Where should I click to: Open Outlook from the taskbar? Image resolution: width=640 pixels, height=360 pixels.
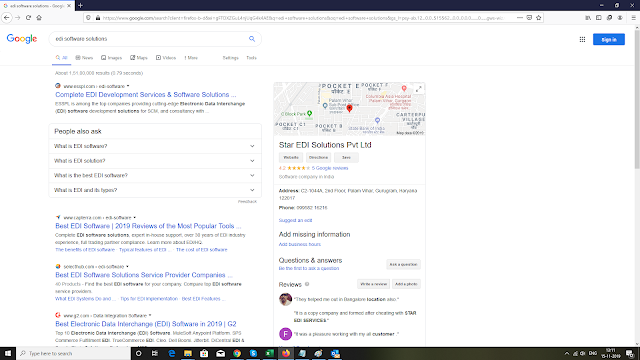[335, 353]
